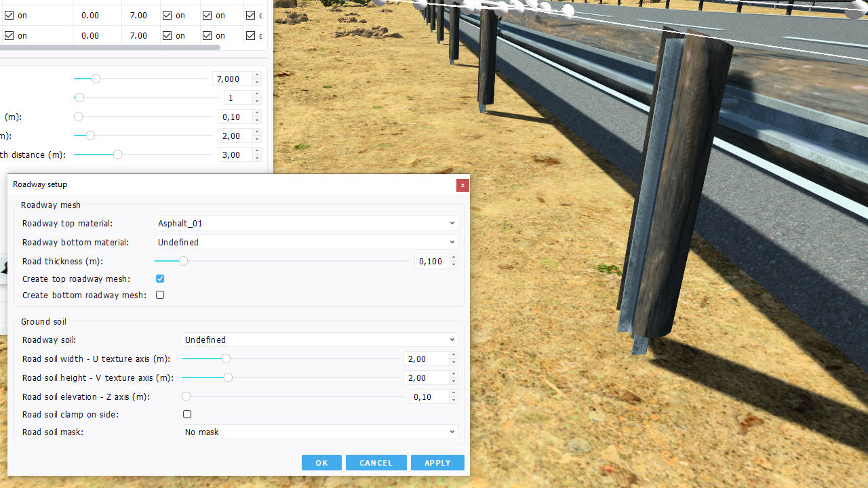Viewport: 868px width, 488px height.
Task: Open Roadway top material dropdown
Action: pyautogui.click(x=306, y=223)
